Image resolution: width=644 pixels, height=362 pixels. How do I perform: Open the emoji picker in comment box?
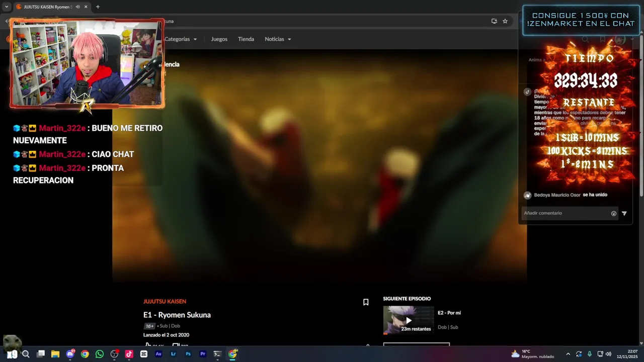click(614, 213)
